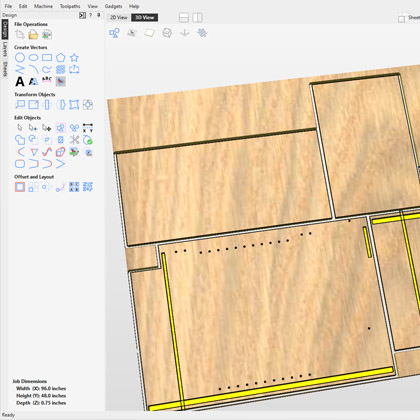The image size is (420, 420).
Task: Toggle the panel auto-hide pin
Action: [x=99, y=15]
